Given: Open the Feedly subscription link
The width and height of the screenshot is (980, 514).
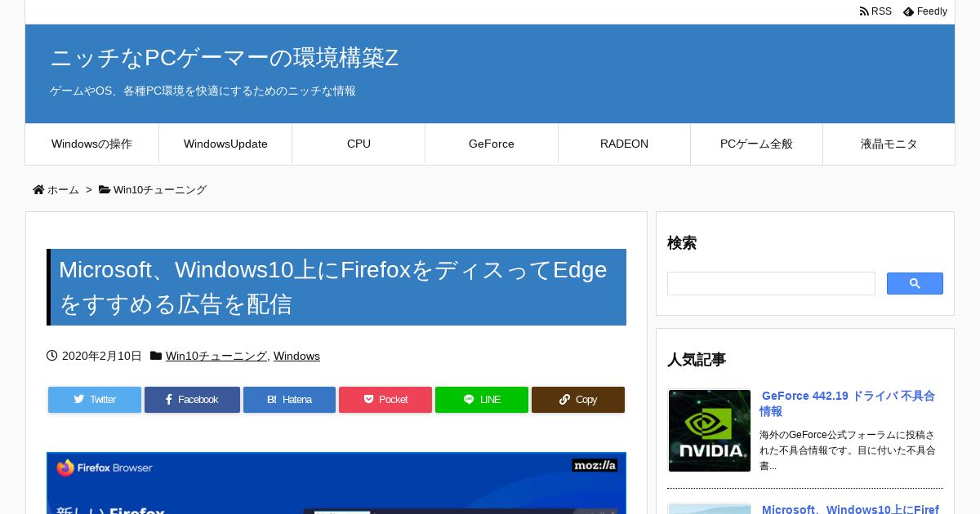Looking at the screenshot, I should click(x=925, y=11).
